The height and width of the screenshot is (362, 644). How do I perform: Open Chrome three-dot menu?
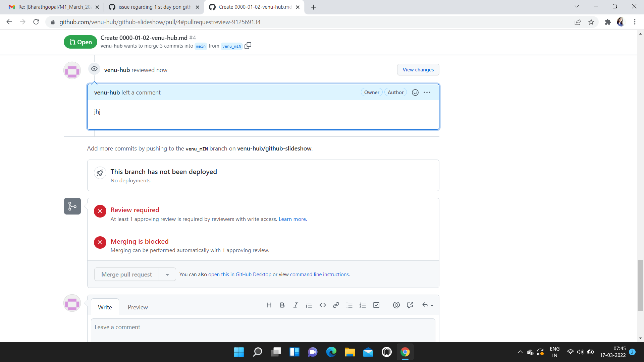click(635, 22)
